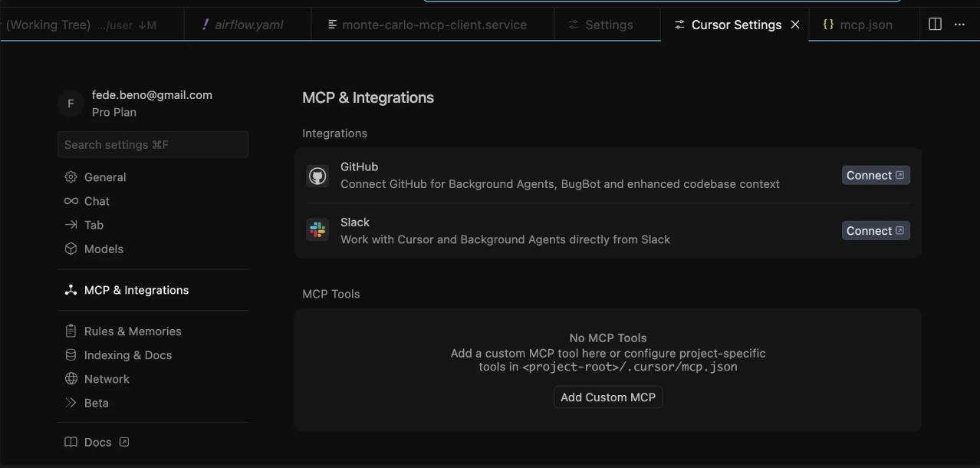The width and height of the screenshot is (980, 468).
Task: Select the No MCP Tools message
Action: pos(608,338)
